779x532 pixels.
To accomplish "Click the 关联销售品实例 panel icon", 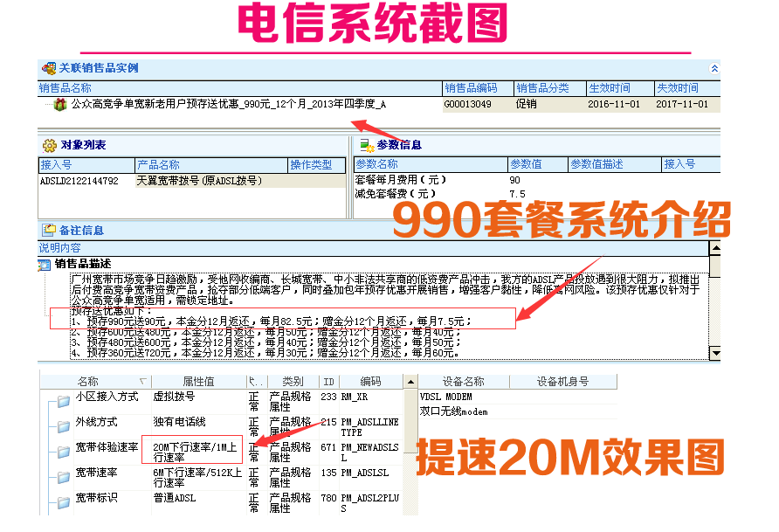I will click(49, 68).
